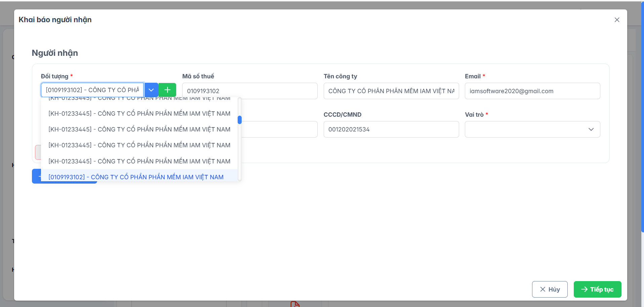
Task: Click the red PDF icon below the dialog
Action: pos(295,304)
